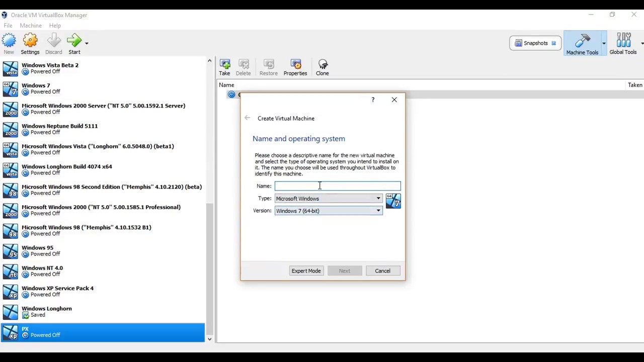Select Windows XP Service Pack 4 machine
Viewport: 644px width, 362px height.
(x=103, y=291)
